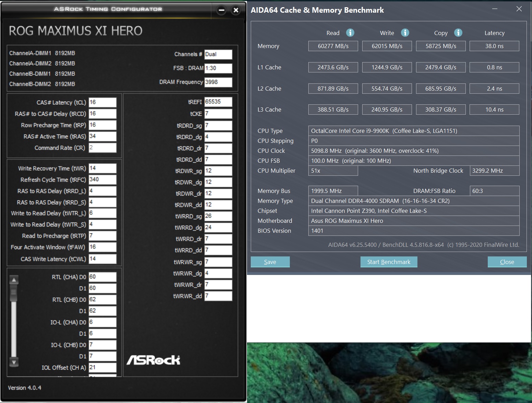The width and height of the screenshot is (532, 403).
Task: Click the tWRRD_dg field showing 24
Action: point(218,228)
